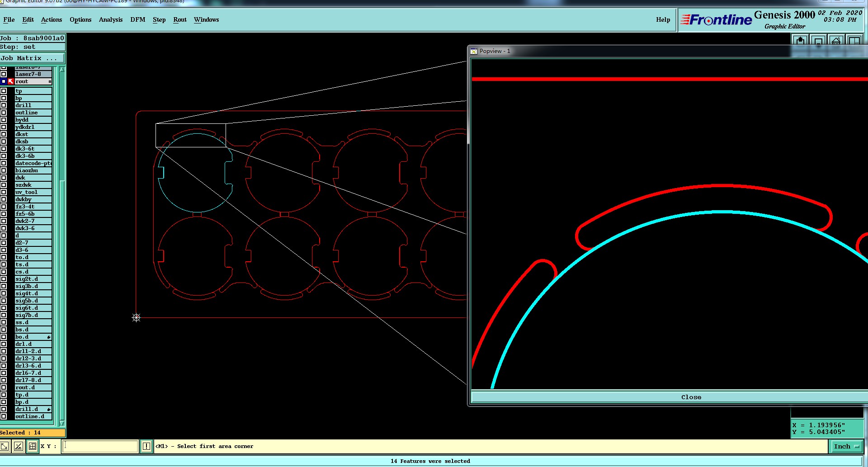Select the drl1-2.d layer name
The image size is (868, 467).
pyautogui.click(x=33, y=351)
